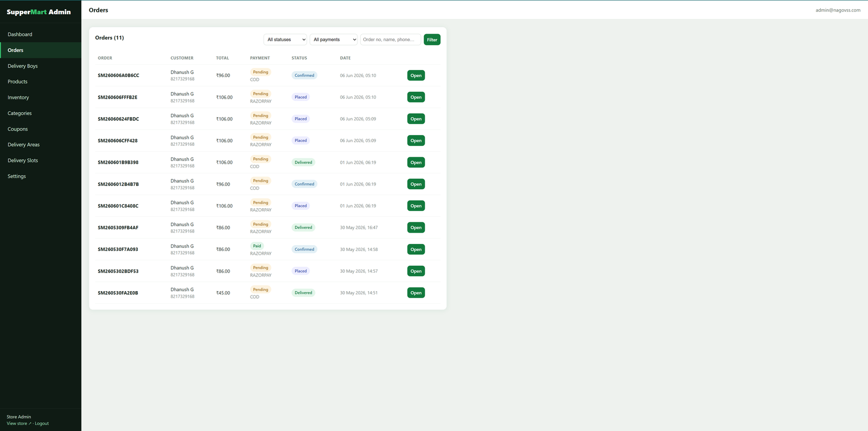Click order number SM2605302BDF53 text
Image resolution: width=868 pixels, height=431 pixels.
point(118,271)
